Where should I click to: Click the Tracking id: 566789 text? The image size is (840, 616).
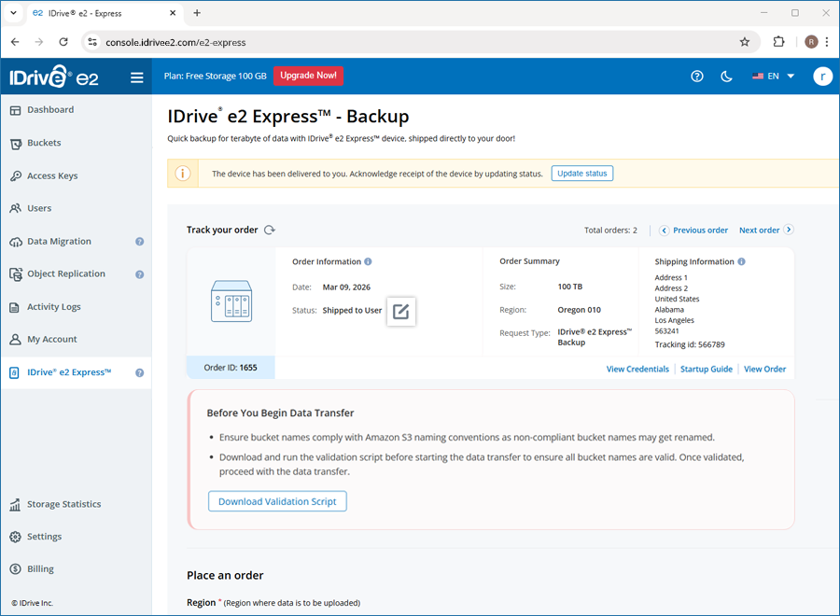pyautogui.click(x=690, y=345)
